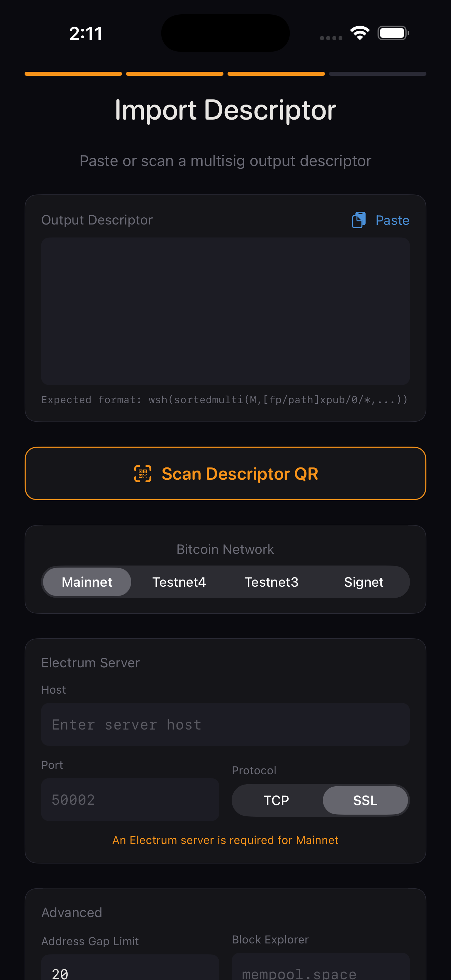Switch network to Testnet4
This screenshot has width=451, height=980.
click(179, 582)
